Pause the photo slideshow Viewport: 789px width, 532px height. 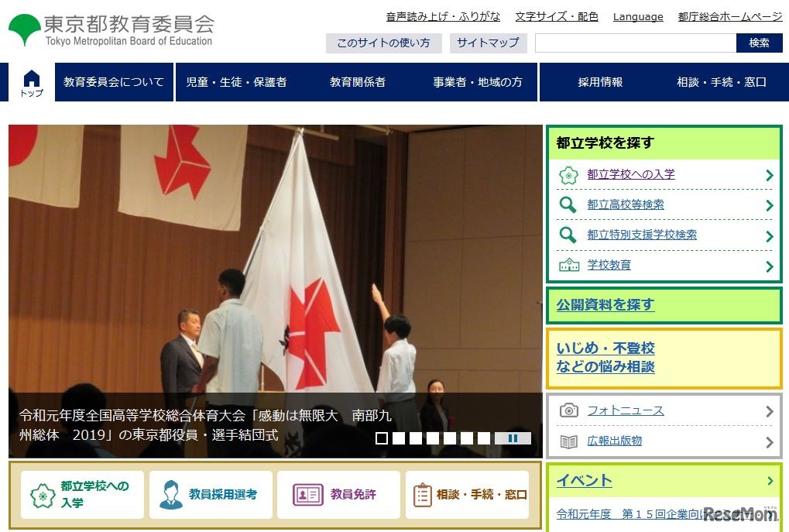tap(514, 438)
